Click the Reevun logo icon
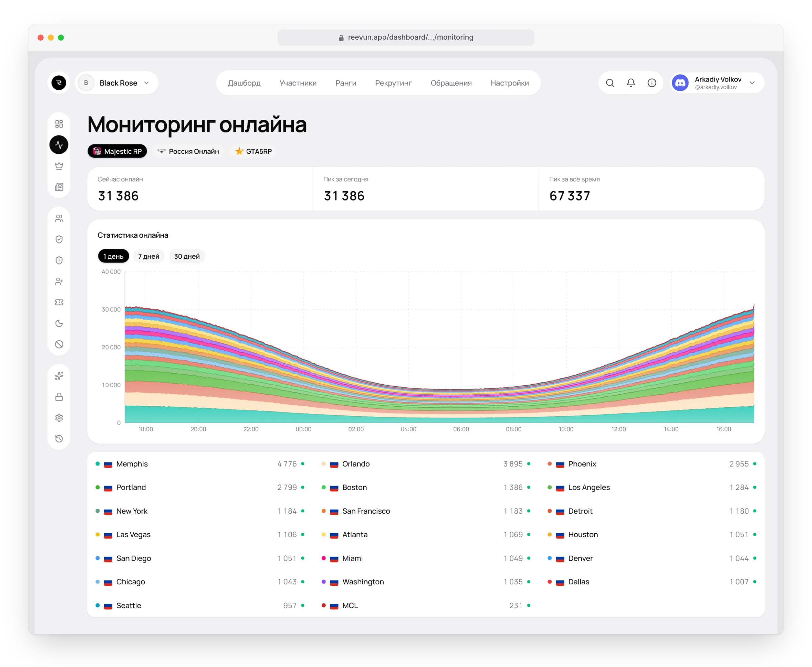Viewport: 812px width, 667px height. click(x=59, y=83)
